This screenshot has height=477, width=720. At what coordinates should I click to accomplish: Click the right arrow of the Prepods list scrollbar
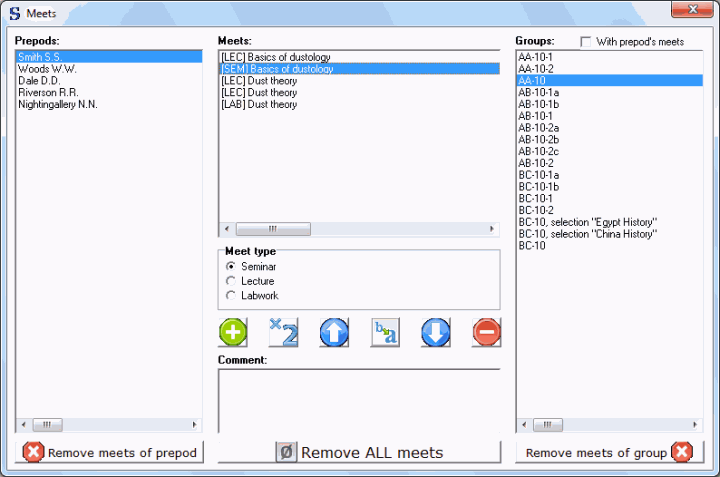(194, 425)
